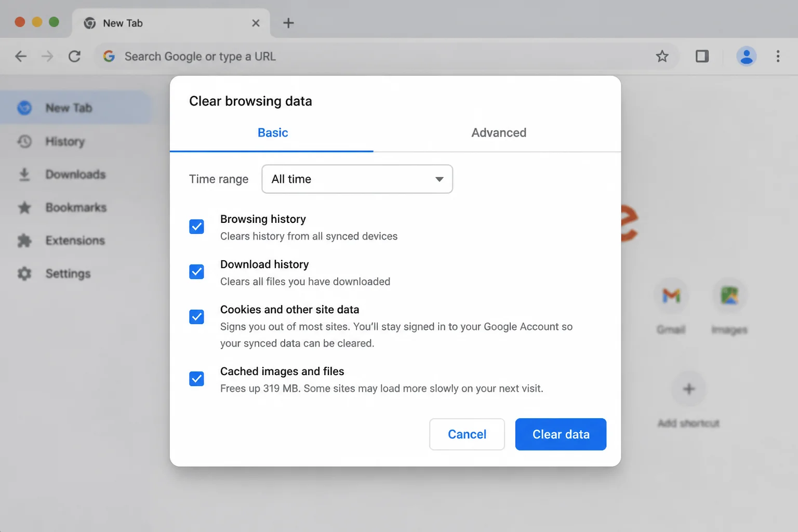Screen dimensions: 798x532
Task: Click the Images shortcut label
Action: click(729, 330)
